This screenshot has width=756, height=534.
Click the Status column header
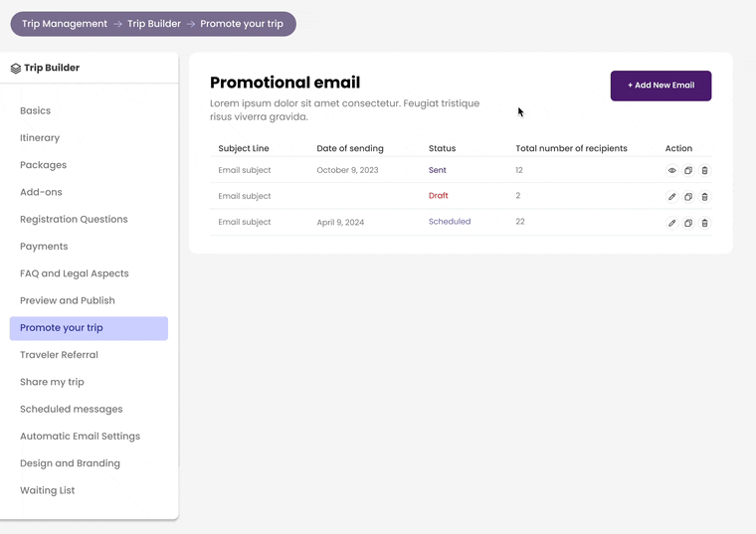(x=442, y=148)
